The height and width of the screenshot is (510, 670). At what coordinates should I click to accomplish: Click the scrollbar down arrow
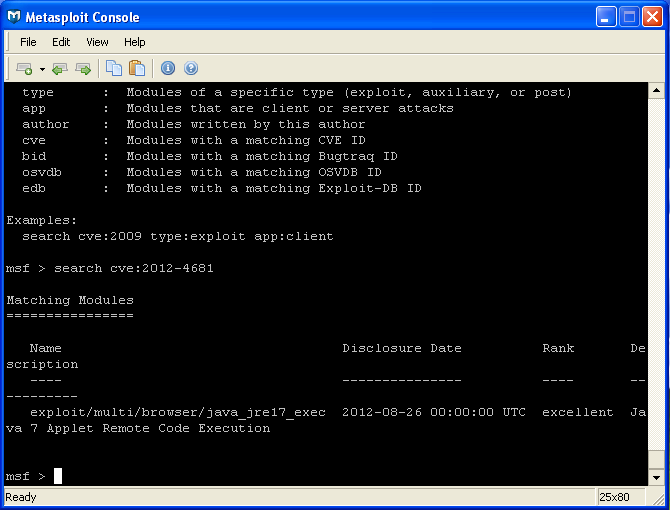tap(656, 478)
